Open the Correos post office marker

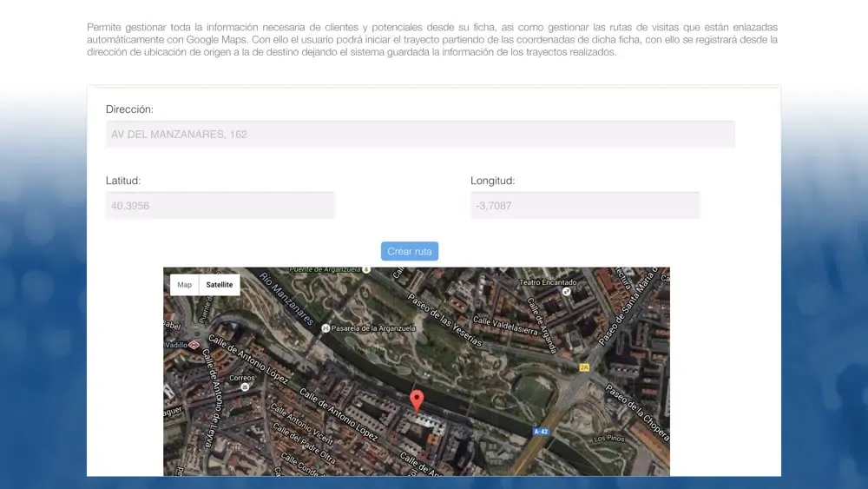pos(245,387)
